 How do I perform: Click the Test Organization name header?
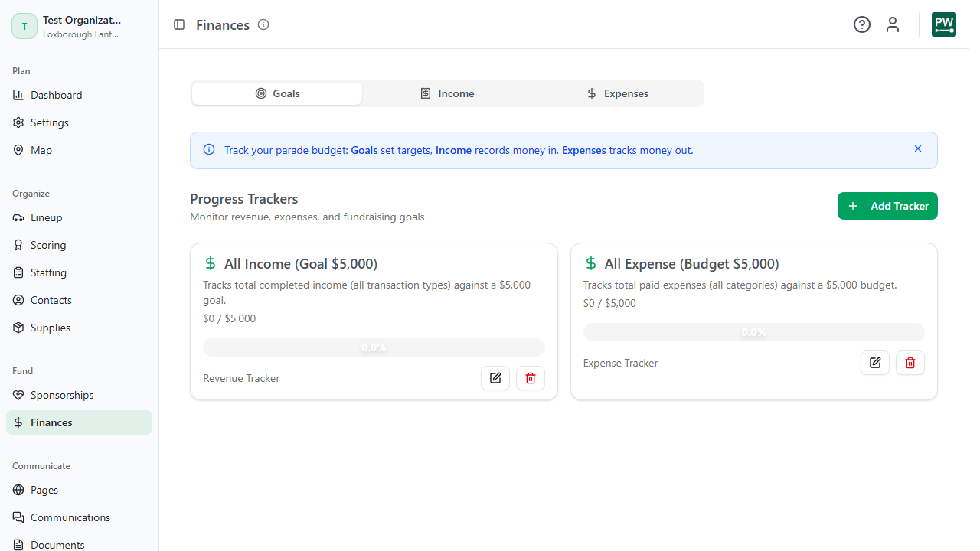point(82,20)
